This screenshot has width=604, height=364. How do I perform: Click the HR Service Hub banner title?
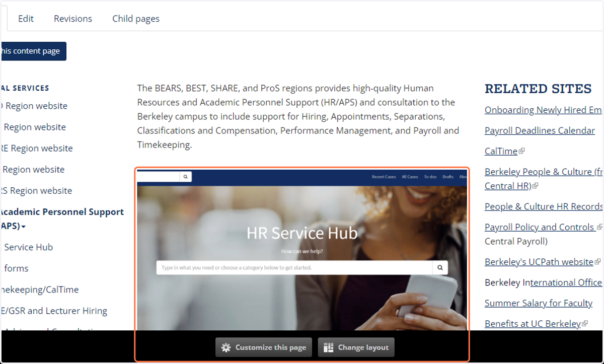302,233
